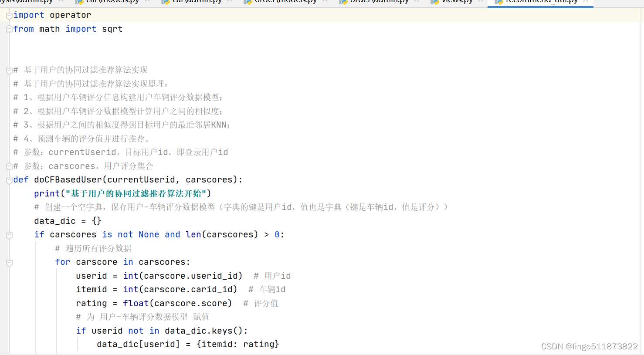Fold the 'if carscores is not None' block

(x=9, y=235)
